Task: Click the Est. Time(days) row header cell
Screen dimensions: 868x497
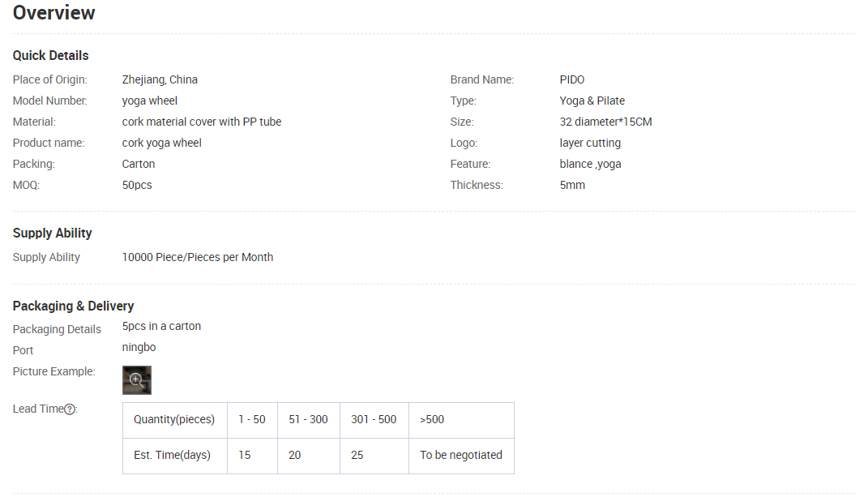Action: 172,455
